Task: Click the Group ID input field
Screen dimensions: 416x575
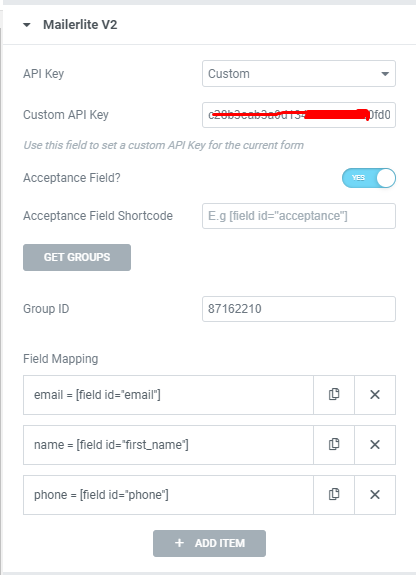Action: (299, 309)
